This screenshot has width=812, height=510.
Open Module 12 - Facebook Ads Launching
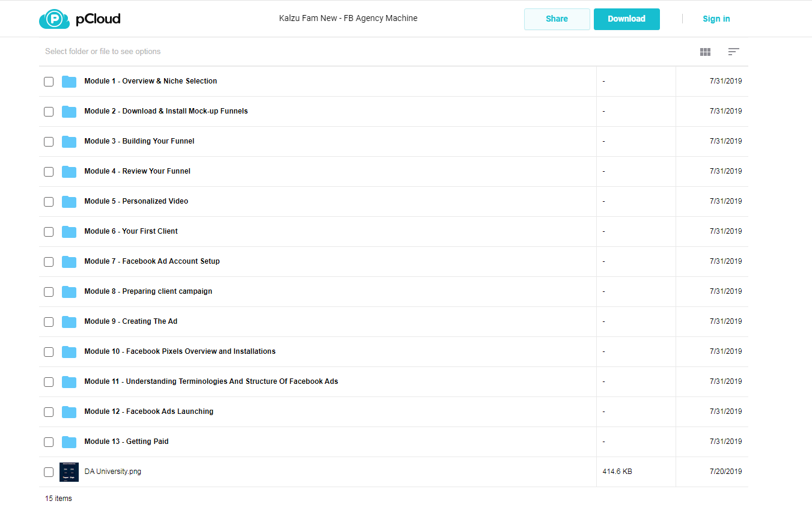[x=148, y=411]
